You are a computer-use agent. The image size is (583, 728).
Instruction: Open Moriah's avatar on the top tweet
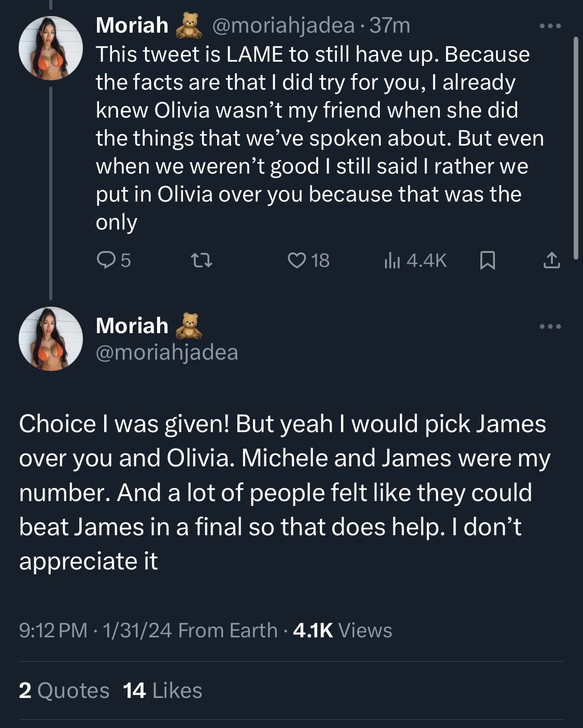(x=51, y=48)
